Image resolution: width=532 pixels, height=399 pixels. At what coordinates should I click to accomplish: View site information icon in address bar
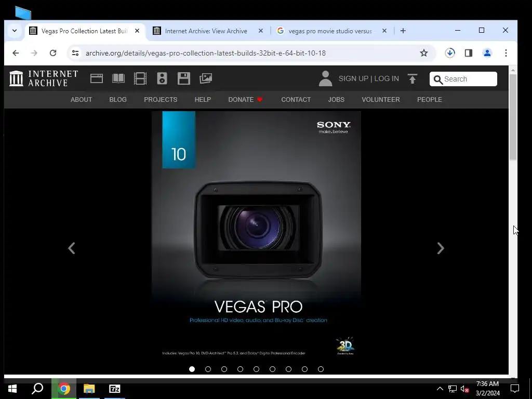tap(75, 53)
